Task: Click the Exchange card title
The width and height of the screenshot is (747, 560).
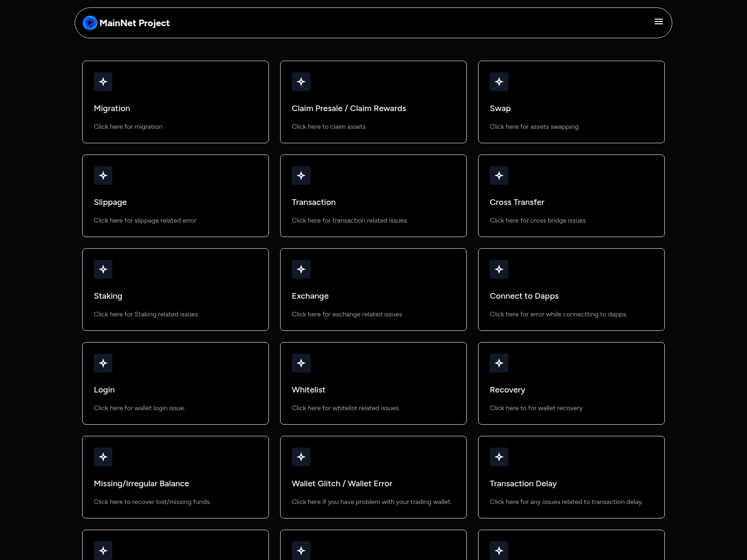Action: tap(310, 296)
